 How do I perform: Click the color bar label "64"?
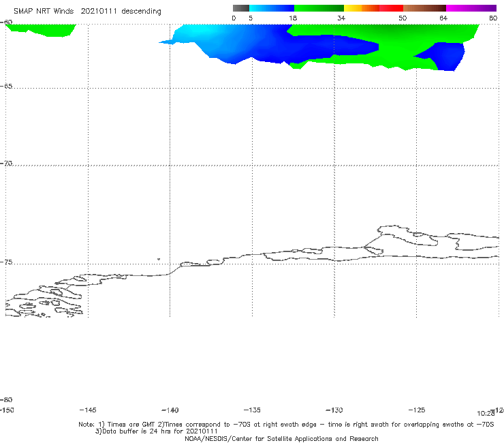point(443,18)
